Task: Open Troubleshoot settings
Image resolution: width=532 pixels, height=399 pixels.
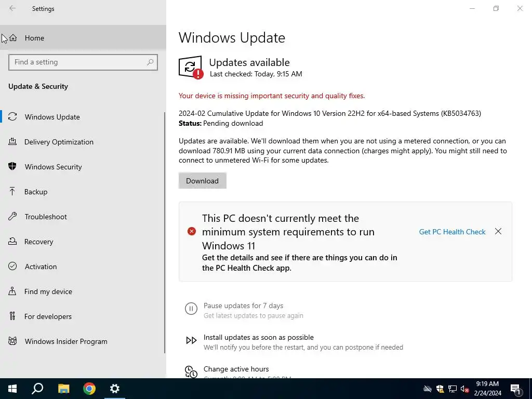Action: point(82,217)
